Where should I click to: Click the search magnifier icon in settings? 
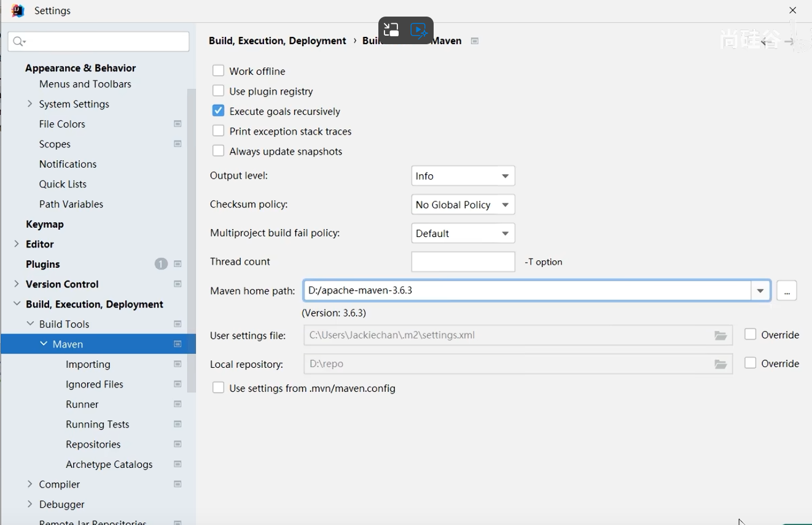coord(18,42)
